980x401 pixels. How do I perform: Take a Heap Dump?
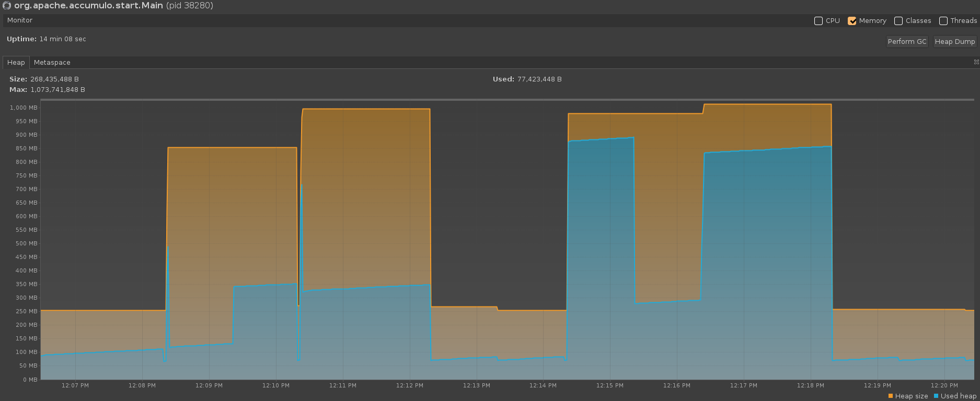pos(954,42)
